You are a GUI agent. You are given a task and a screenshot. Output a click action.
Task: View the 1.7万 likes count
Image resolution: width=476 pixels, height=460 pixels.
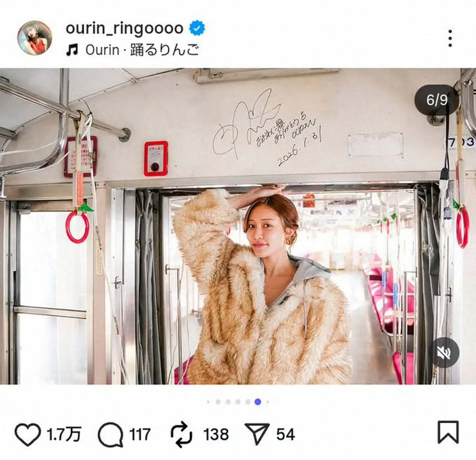pos(64,435)
